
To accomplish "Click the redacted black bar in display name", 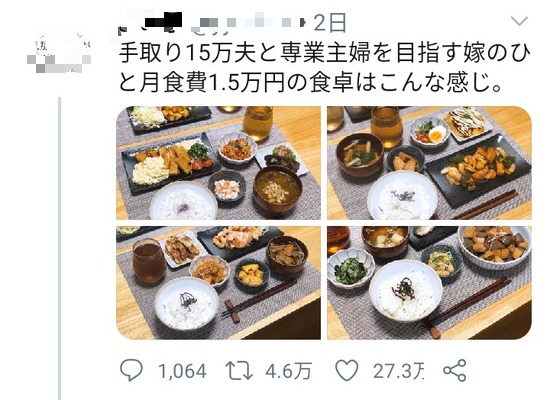I will click(x=163, y=20).
